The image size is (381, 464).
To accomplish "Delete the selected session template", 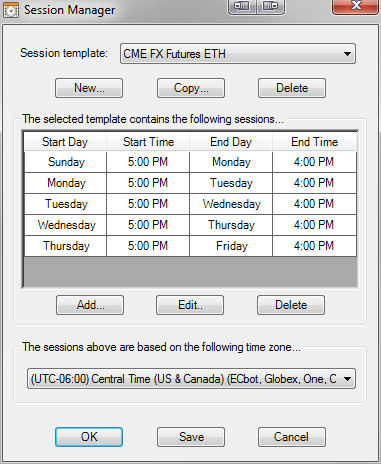I will click(292, 88).
